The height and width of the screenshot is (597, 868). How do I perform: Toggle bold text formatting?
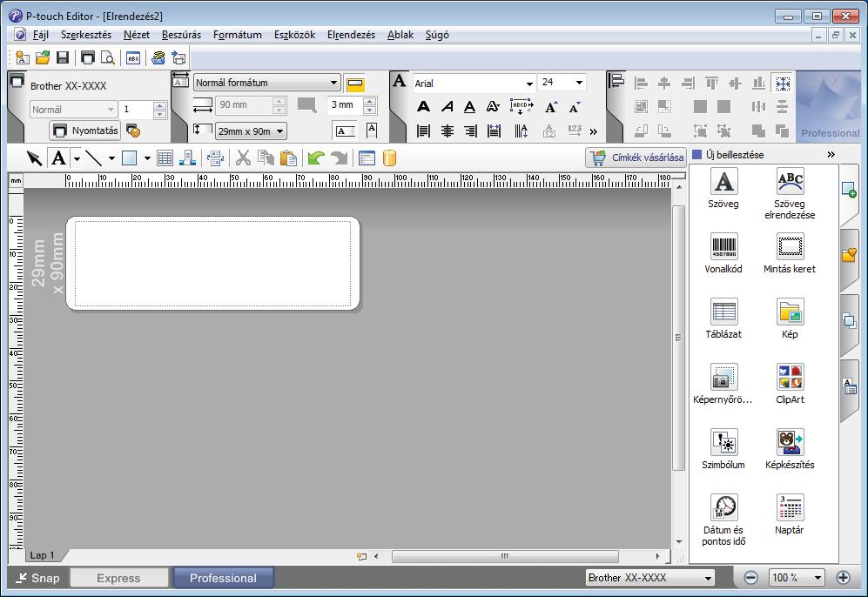pos(423,106)
